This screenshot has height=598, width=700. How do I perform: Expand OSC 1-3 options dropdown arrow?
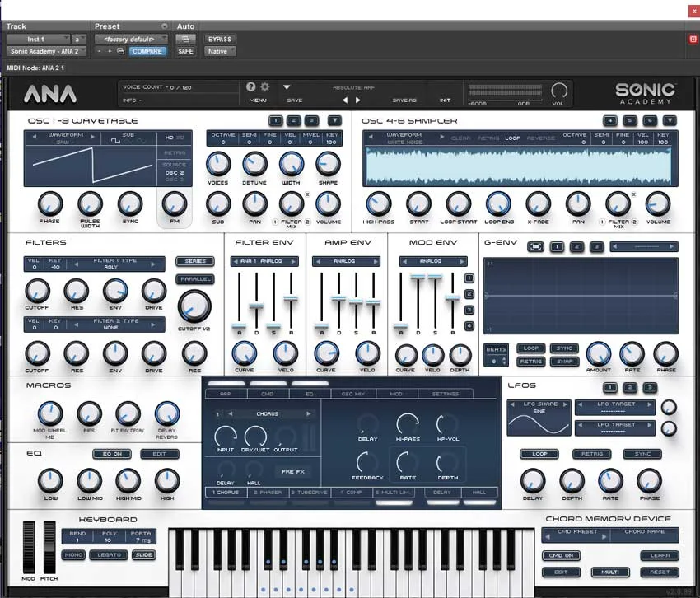coord(334,120)
